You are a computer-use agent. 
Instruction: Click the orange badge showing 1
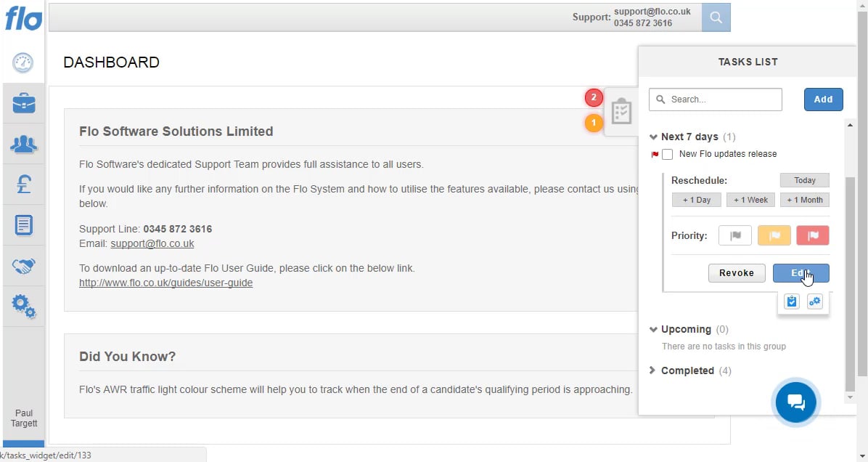point(594,123)
